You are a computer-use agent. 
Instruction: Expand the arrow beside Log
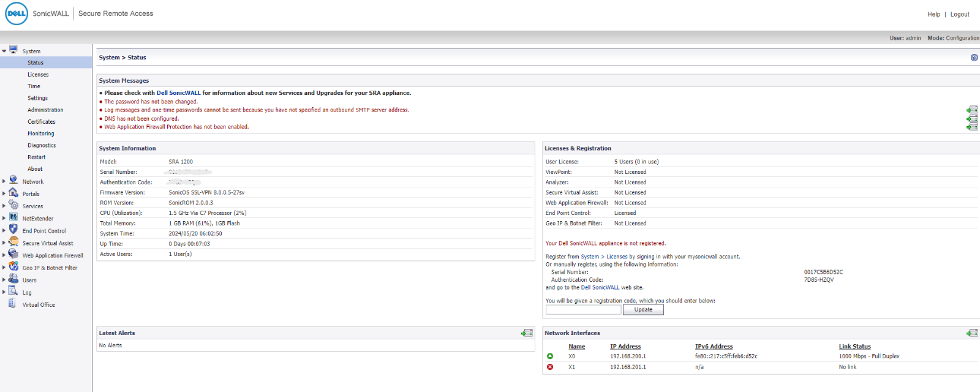pos(4,292)
